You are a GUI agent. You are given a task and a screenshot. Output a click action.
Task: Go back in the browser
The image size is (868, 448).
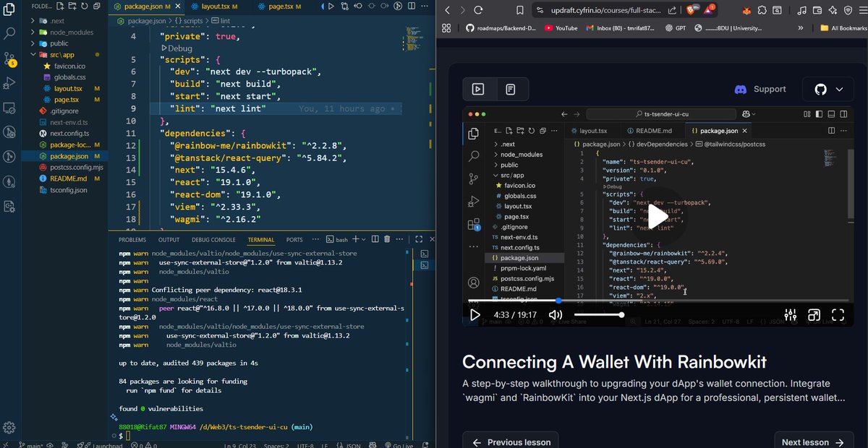pos(447,10)
